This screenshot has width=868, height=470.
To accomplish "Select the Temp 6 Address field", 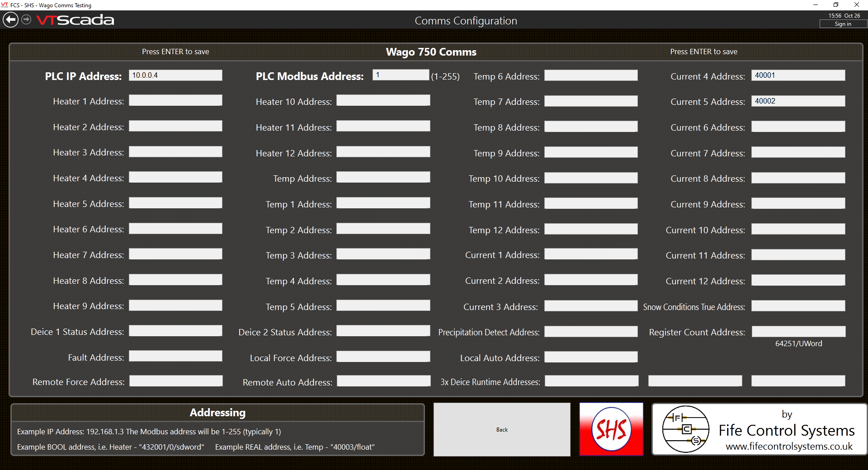I will pyautogui.click(x=591, y=75).
